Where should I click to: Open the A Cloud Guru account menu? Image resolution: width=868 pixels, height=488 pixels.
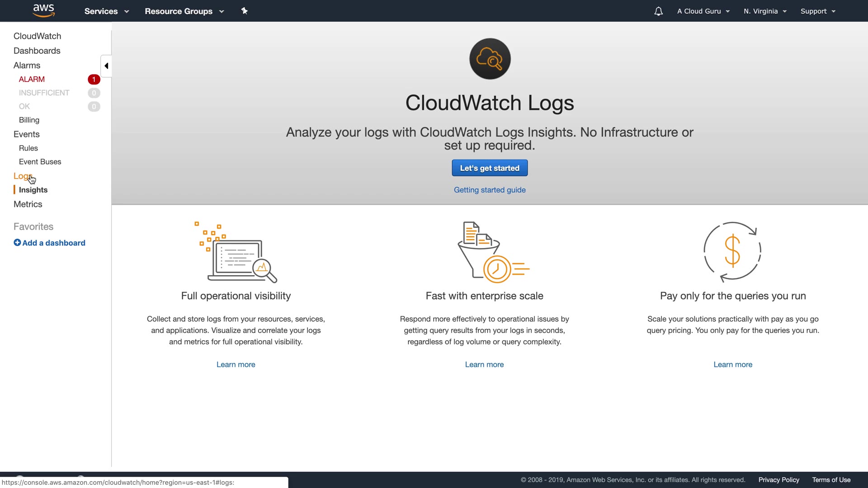point(703,11)
